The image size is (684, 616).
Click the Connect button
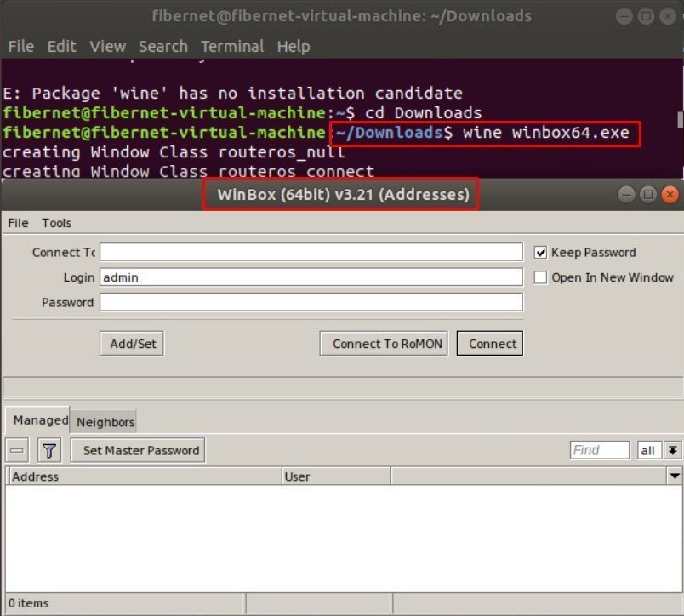click(x=490, y=344)
